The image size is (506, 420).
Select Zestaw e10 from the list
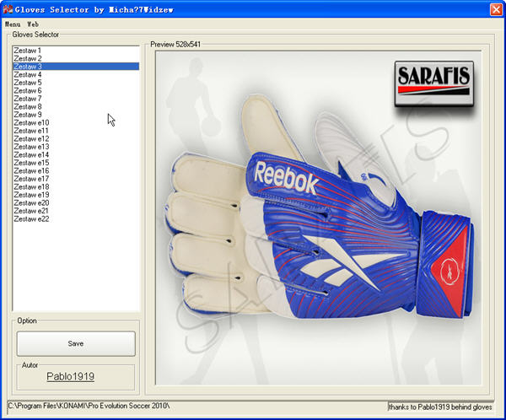click(x=76, y=122)
